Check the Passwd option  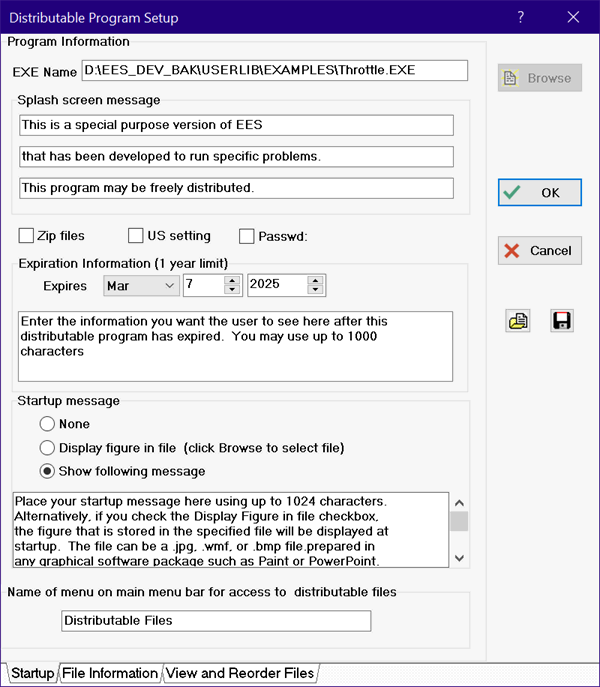click(247, 236)
